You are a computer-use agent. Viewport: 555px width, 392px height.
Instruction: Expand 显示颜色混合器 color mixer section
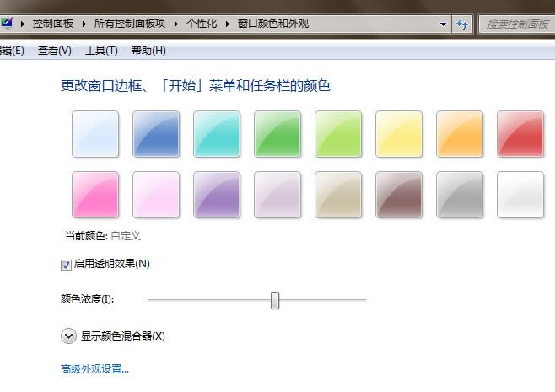tap(69, 336)
